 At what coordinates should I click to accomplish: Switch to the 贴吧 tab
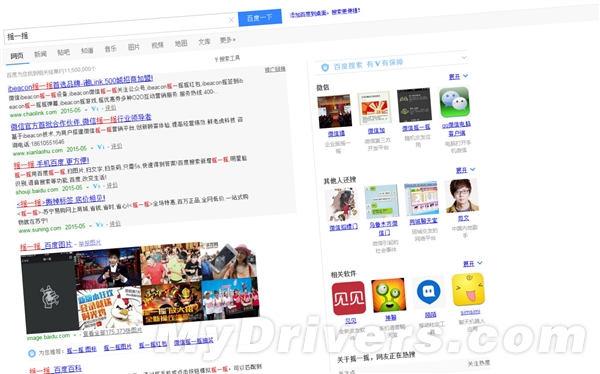(x=64, y=52)
